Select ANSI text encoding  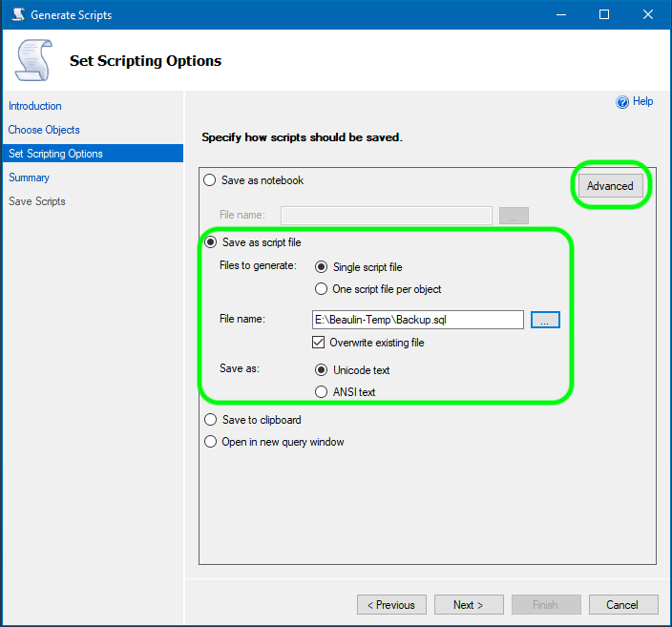coord(321,391)
